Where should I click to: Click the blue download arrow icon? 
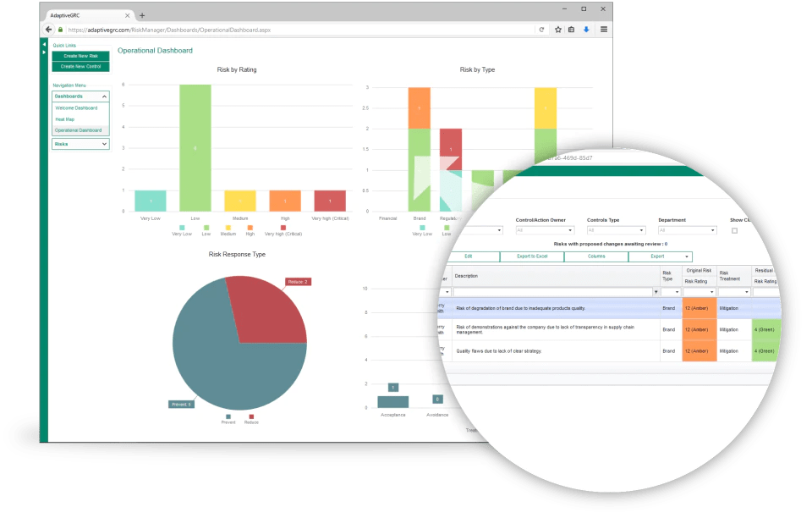pos(586,29)
